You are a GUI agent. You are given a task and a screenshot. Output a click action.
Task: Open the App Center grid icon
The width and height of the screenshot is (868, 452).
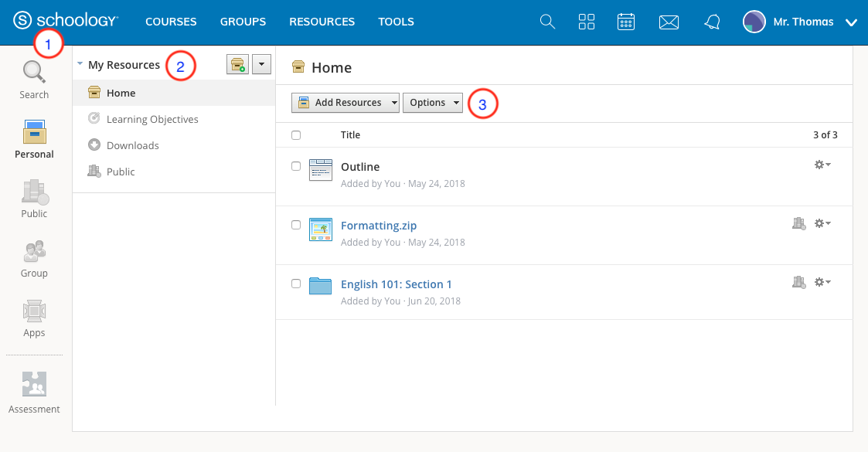click(x=587, y=22)
